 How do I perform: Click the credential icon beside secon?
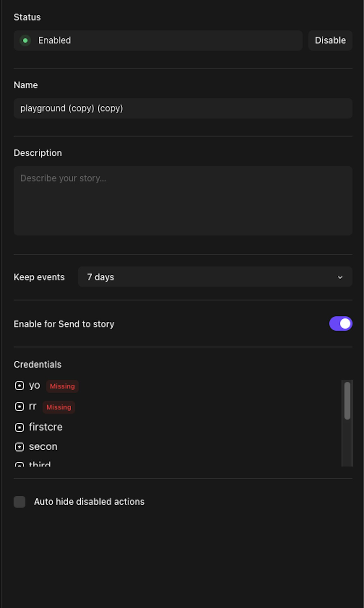(x=19, y=447)
